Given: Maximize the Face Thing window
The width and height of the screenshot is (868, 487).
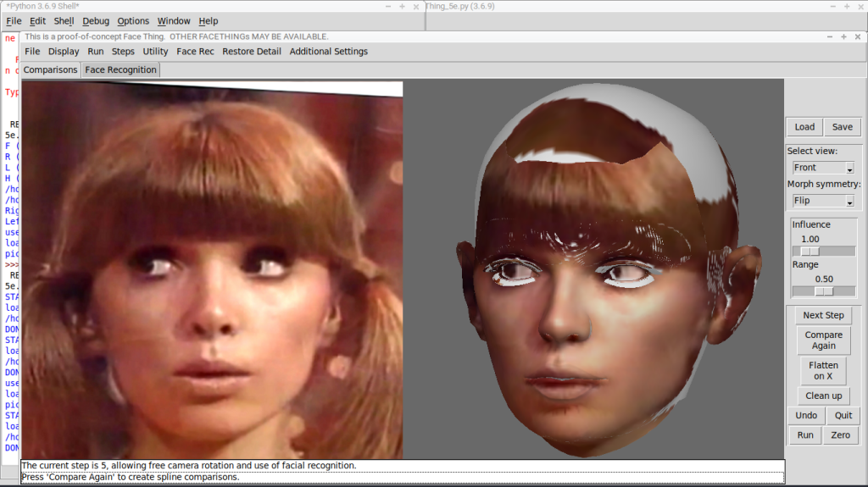Looking at the screenshot, I should tap(843, 36).
